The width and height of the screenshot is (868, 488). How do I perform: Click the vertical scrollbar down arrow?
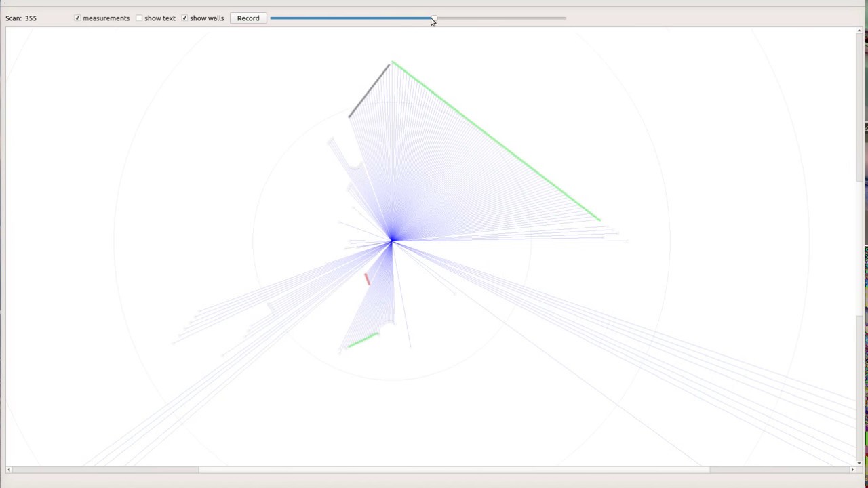[859, 463]
